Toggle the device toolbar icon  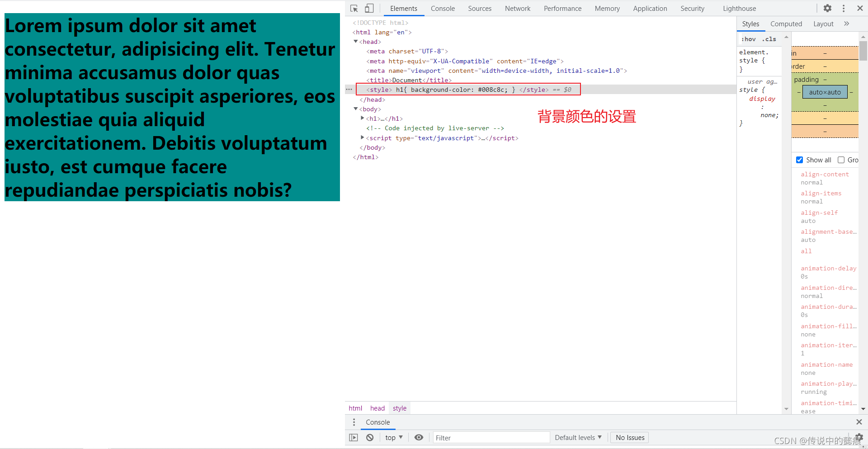tap(369, 9)
